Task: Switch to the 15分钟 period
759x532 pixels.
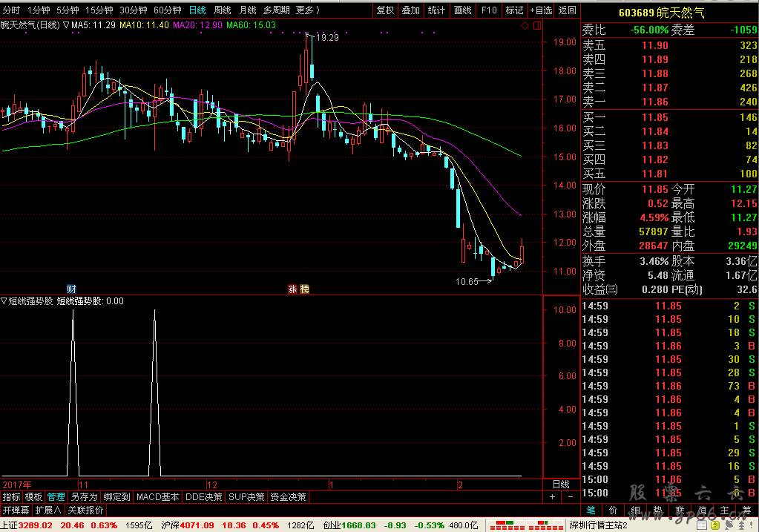Action: (x=99, y=10)
